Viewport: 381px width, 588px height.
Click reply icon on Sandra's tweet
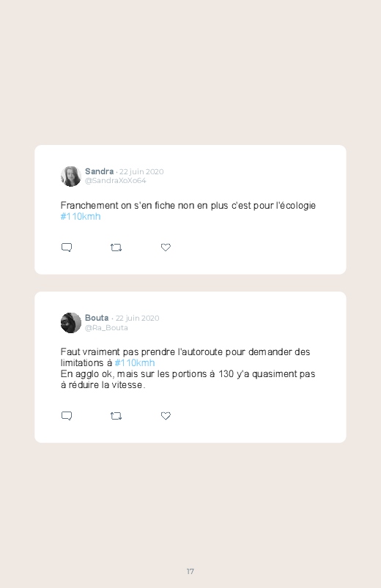pyautogui.click(x=67, y=248)
